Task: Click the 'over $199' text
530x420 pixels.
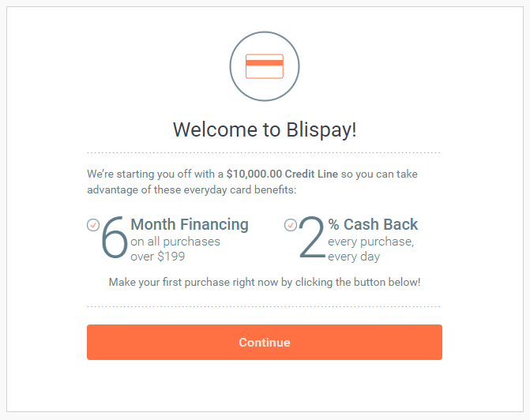Action: pos(157,257)
